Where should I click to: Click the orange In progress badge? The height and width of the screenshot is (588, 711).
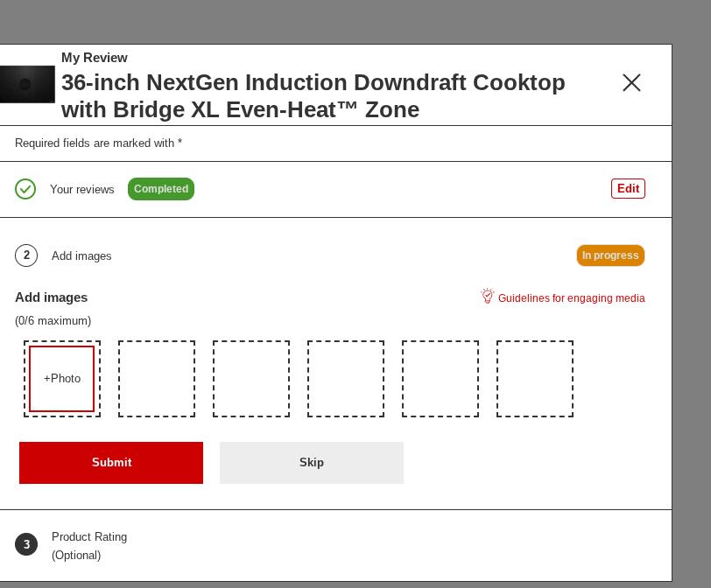610,255
